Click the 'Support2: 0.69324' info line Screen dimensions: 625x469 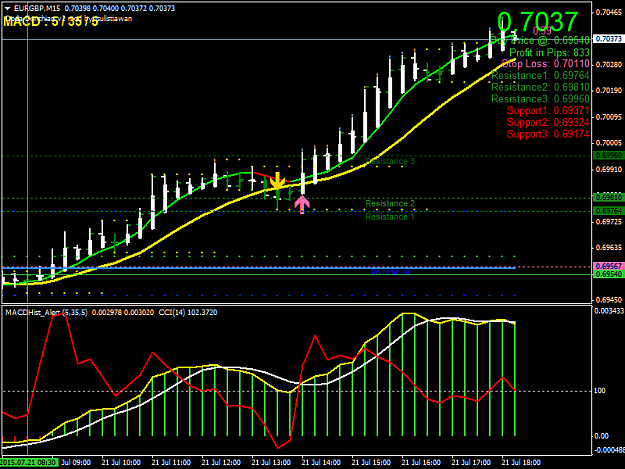click(x=548, y=122)
